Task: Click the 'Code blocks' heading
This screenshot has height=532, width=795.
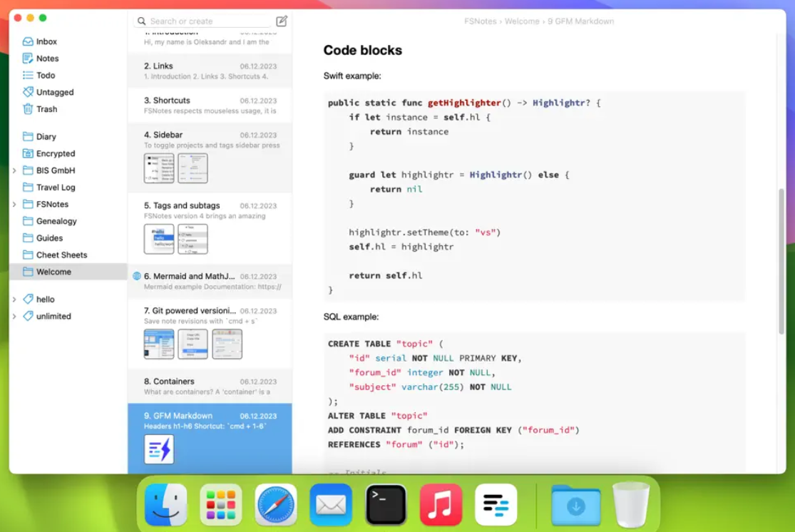Action: [x=362, y=50]
